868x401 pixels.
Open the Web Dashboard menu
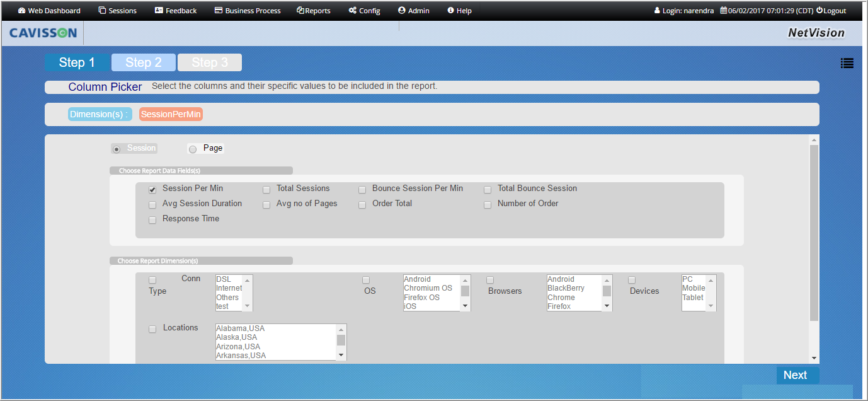coord(49,11)
